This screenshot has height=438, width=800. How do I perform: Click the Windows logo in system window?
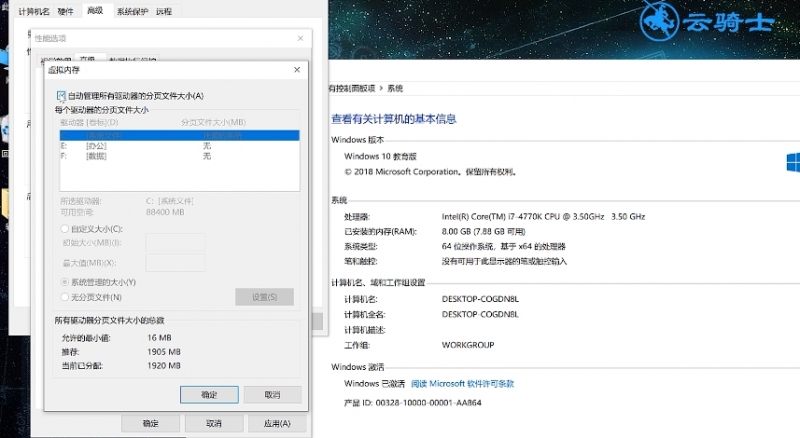click(793, 162)
